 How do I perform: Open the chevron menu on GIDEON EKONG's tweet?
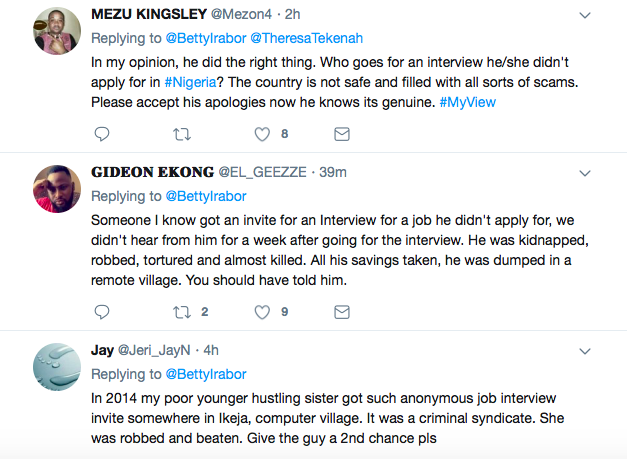pyautogui.click(x=585, y=173)
